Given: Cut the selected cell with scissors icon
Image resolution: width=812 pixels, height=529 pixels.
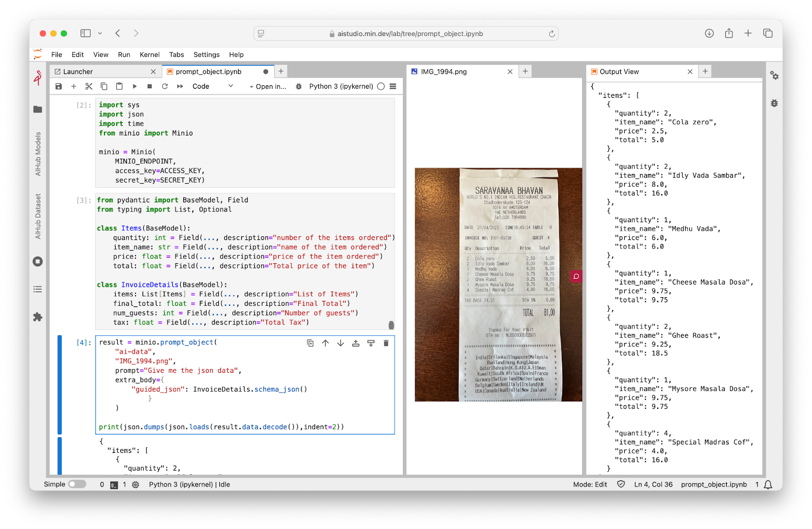Looking at the screenshot, I should [x=89, y=86].
